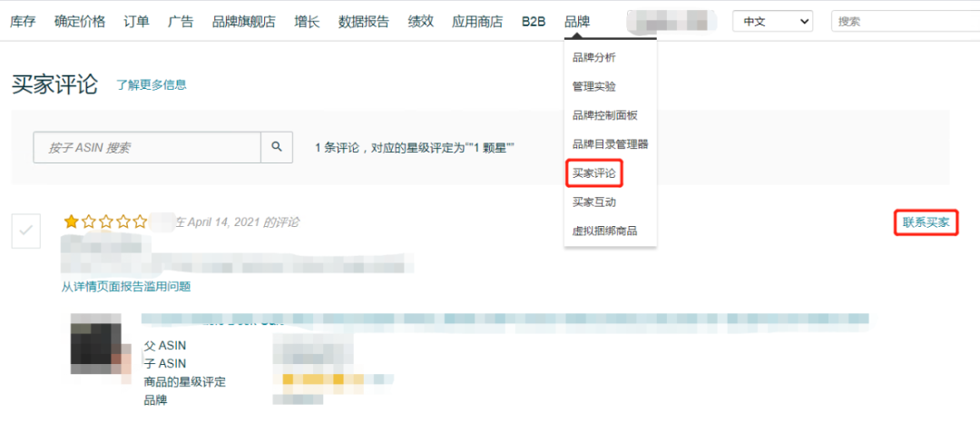This screenshot has width=980, height=433.
Task: Select 买家互动 menu item
Action: 594,202
